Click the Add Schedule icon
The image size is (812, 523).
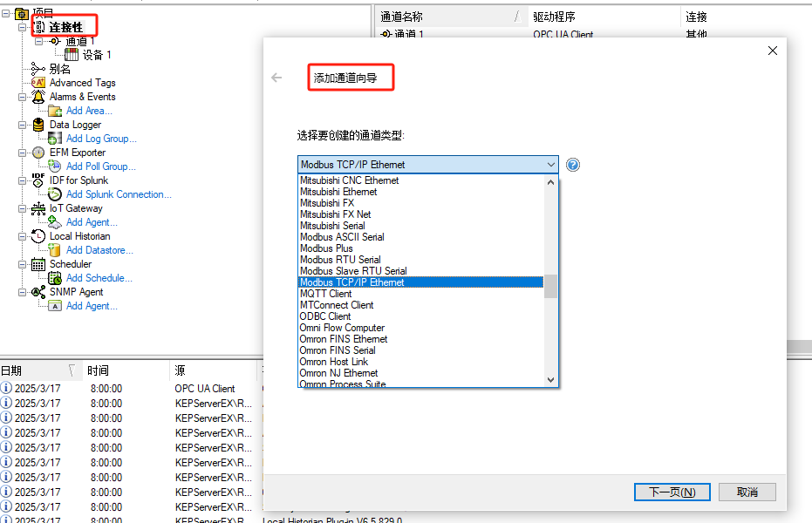pos(55,278)
